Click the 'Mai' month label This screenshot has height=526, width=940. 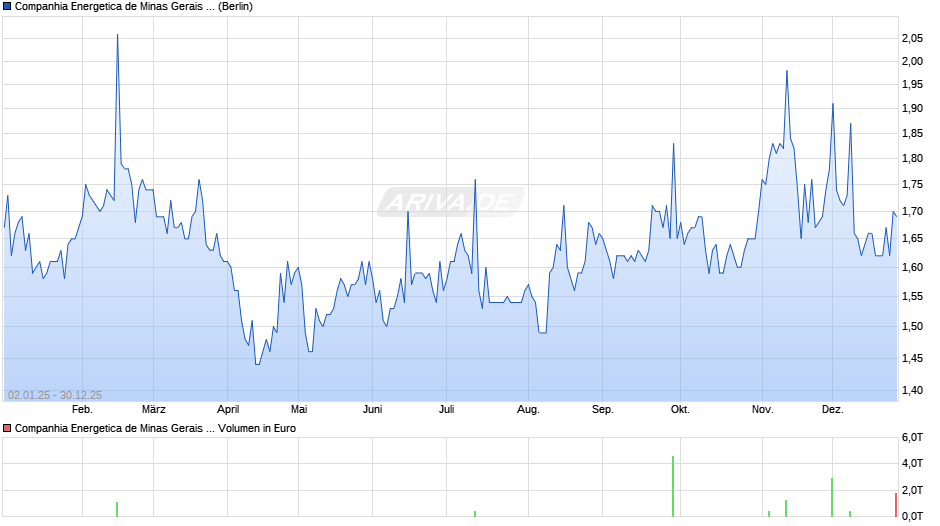tap(299, 410)
